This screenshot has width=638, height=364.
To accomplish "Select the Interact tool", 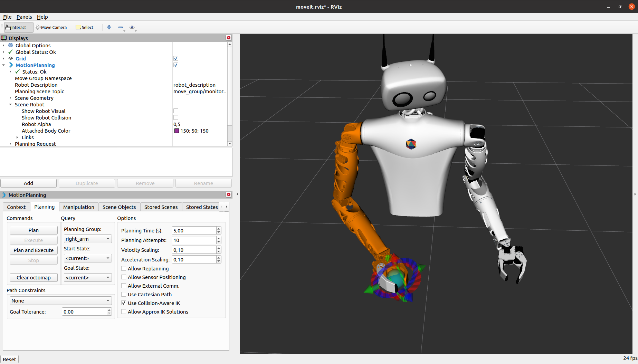I will (x=19, y=27).
